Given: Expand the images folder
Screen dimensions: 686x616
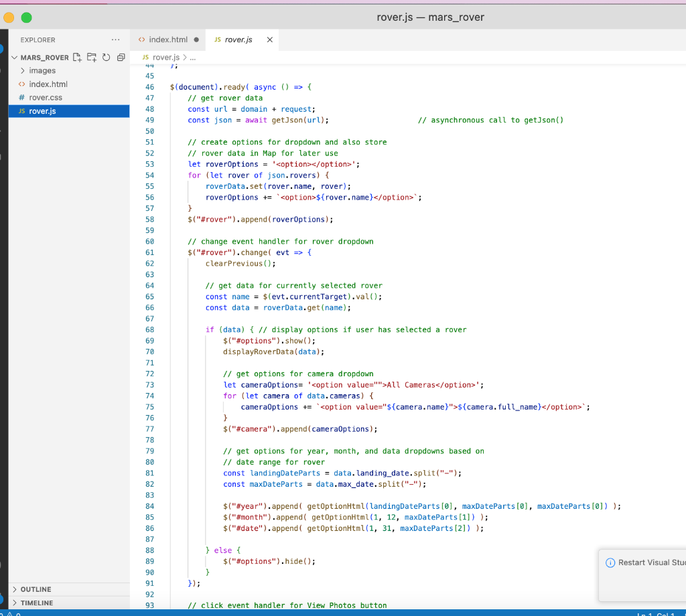Looking at the screenshot, I should 42,70.
